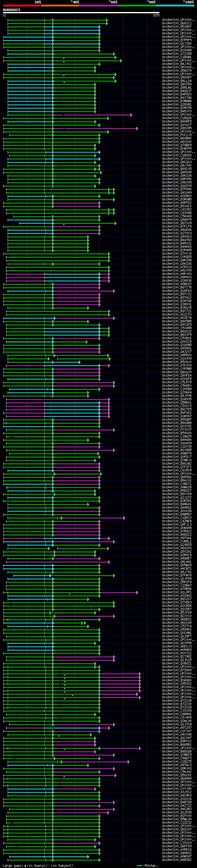Select hit label UniRef100_Q28XN1
Image resolution: width=197 pixels, height=868 pixels.
tap(177, 104)
